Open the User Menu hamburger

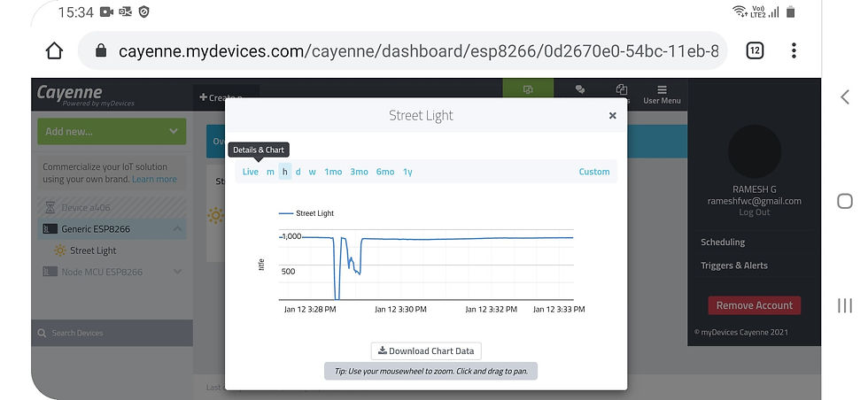[663, 95]
